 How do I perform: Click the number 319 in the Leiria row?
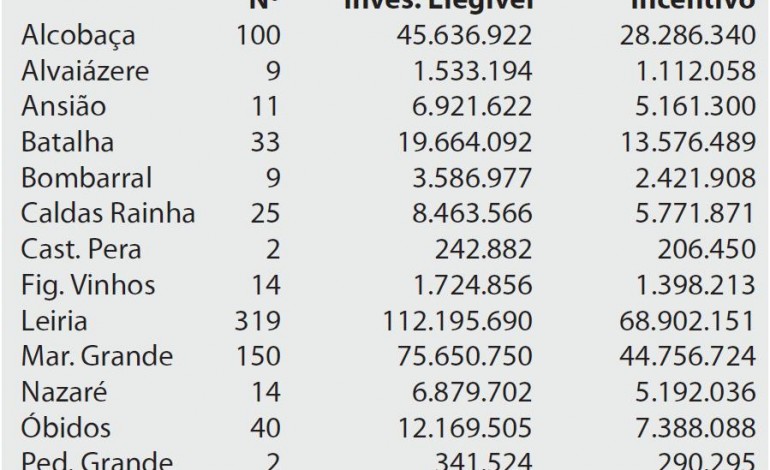coord(259,322)
